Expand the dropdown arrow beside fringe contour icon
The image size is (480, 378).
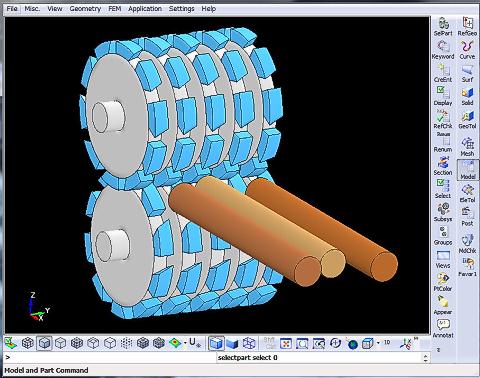(185, 343)
